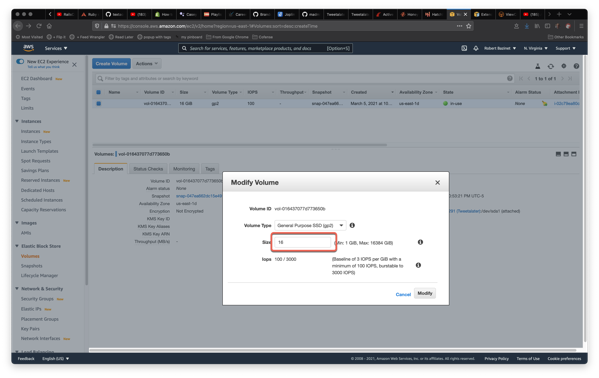Switch to the Description tab
Screen dimensions: 599x378
coord(110,169)
